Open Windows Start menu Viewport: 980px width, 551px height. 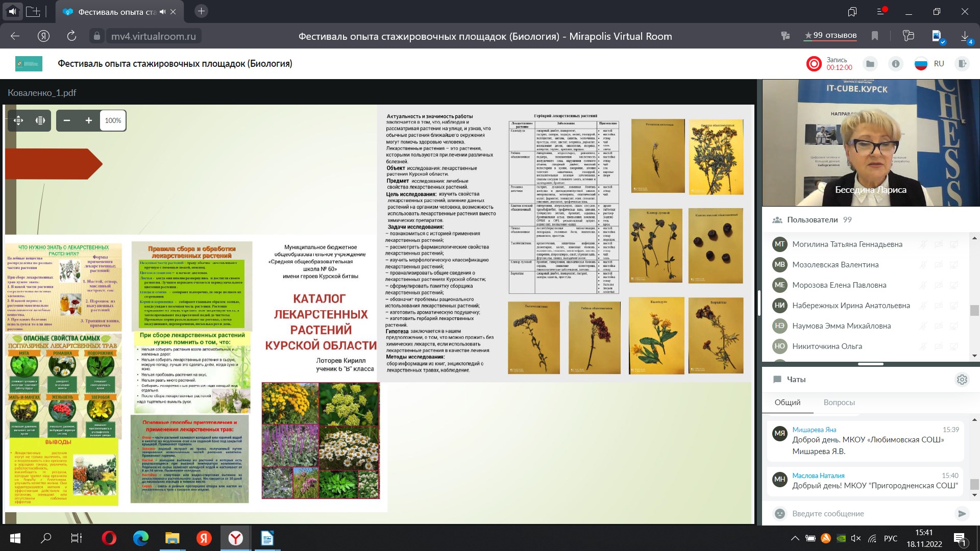[x=15, y=538]
